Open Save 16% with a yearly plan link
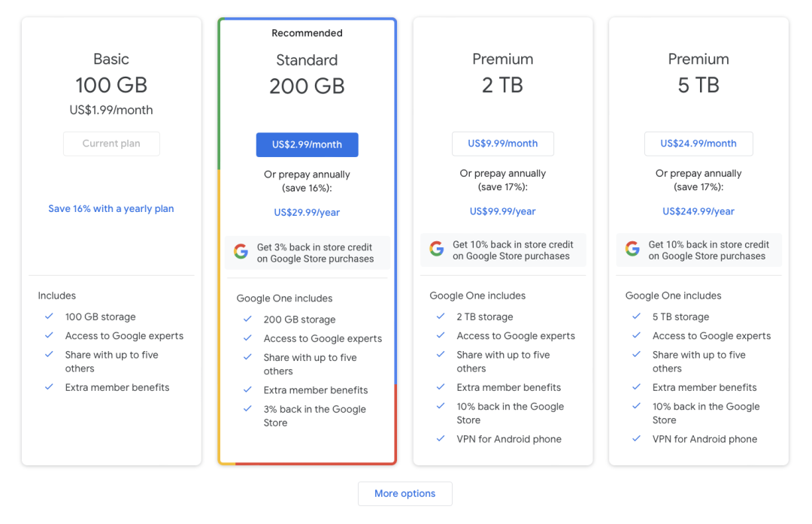Viewport: 812px width, 524px height. click(111, 209)
